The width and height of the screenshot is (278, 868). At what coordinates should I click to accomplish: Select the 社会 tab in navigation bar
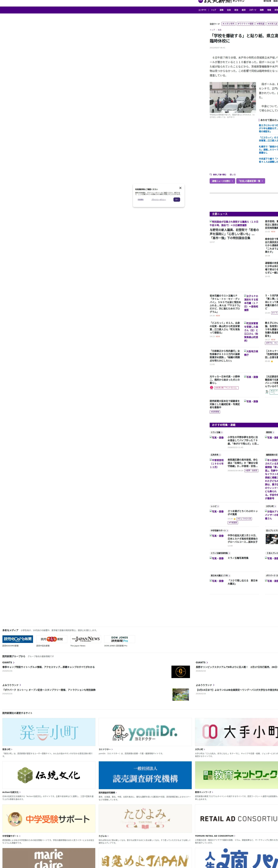click(x=229, y=10)
